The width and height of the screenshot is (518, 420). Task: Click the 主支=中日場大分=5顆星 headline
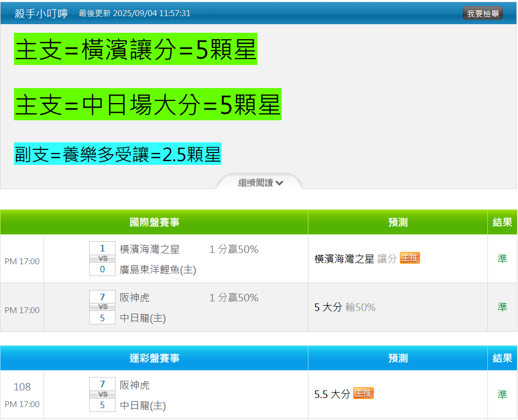(148, 104)
